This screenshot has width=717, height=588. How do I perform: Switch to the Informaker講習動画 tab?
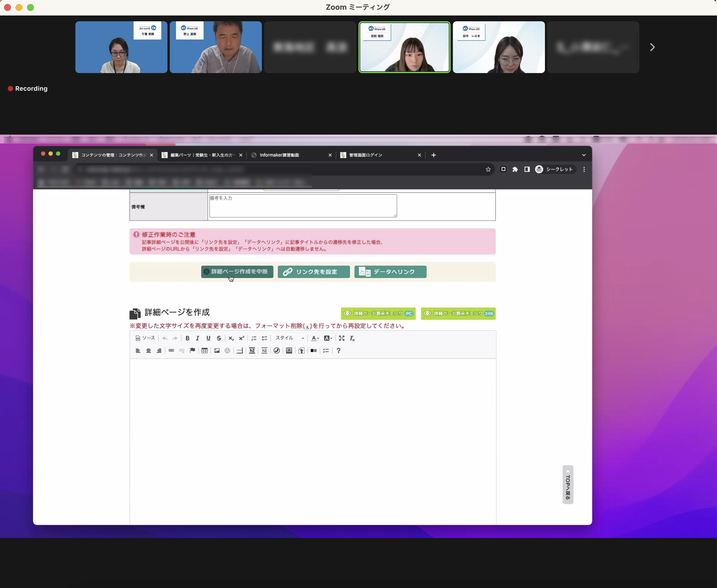click(x=279, y=155)
